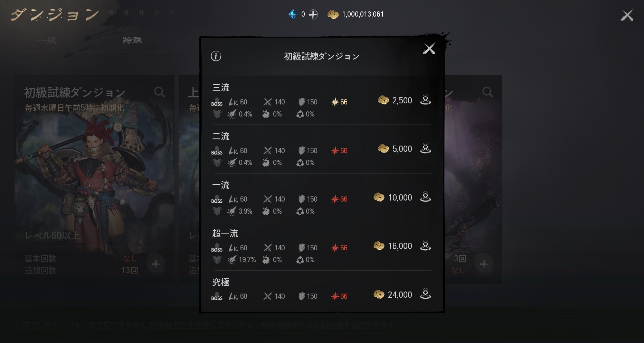Open the info icon in dungeon popup
Viewport: 644px width, 343px height.
coord(216,56)
